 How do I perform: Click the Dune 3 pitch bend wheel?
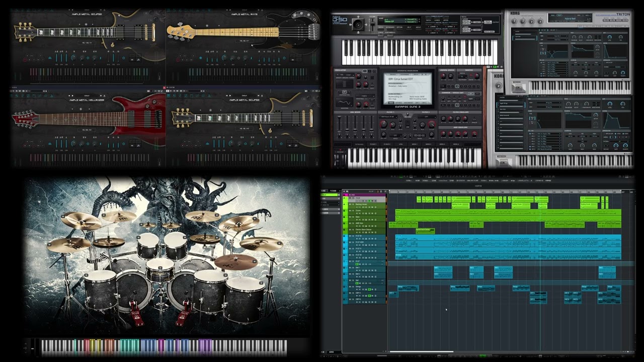click(x=338, y=160)
